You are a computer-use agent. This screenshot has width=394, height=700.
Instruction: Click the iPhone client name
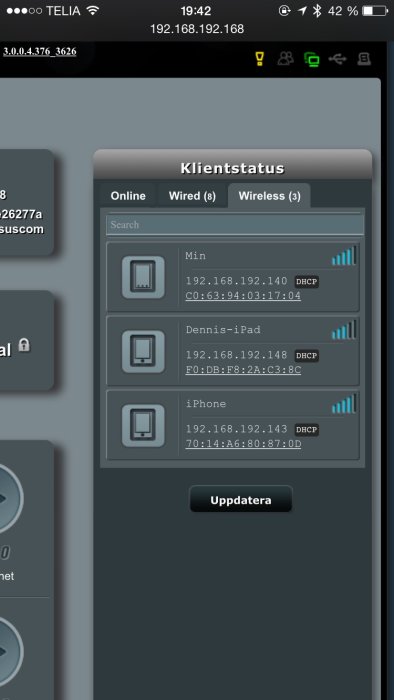(x=206, y=404)
